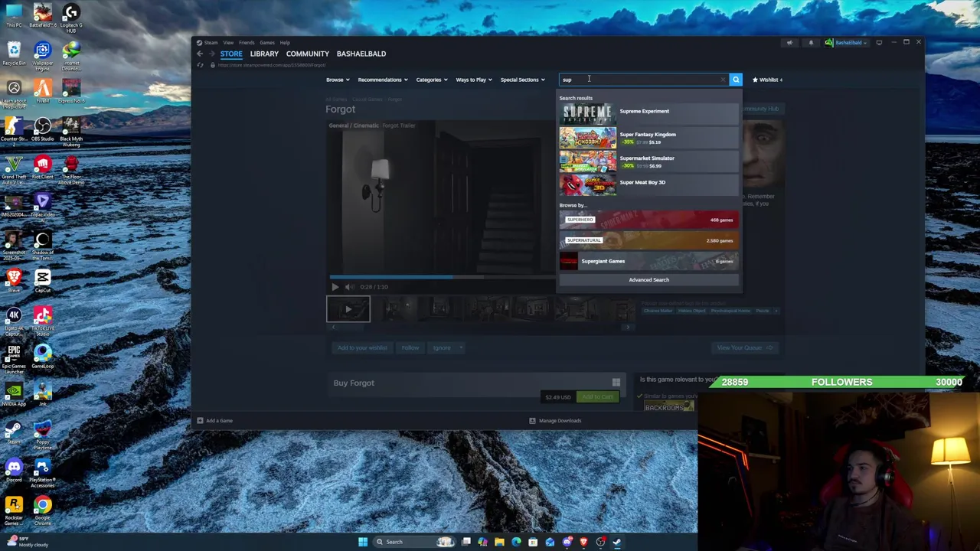Open BashaElbald account dropdown
This screenshot has height=551, width=980.
(847, 43)
